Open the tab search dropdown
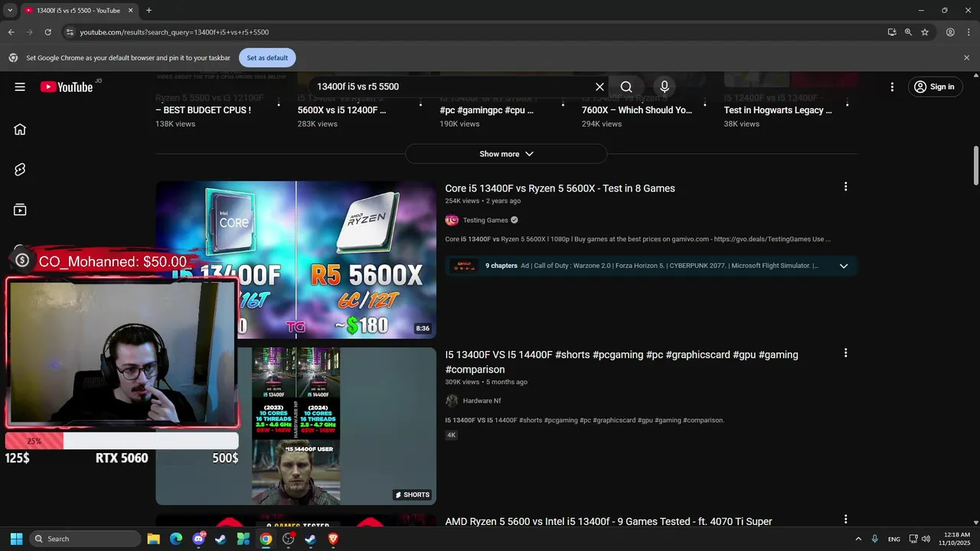This screenshot has width=980, height=551. pyautogui.click(x=9, y=10)
